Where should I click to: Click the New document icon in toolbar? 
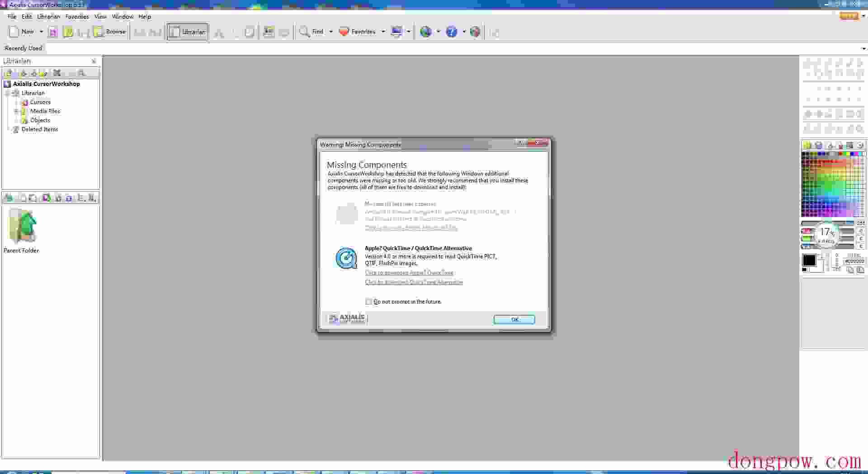click(14, 32)
